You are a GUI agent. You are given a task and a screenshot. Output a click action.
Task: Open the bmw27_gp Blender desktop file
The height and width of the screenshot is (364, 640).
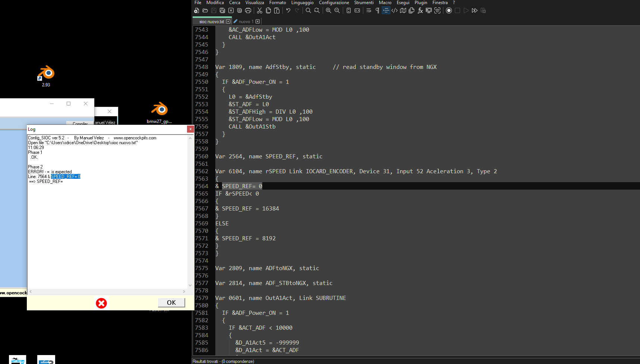[159, 110]
